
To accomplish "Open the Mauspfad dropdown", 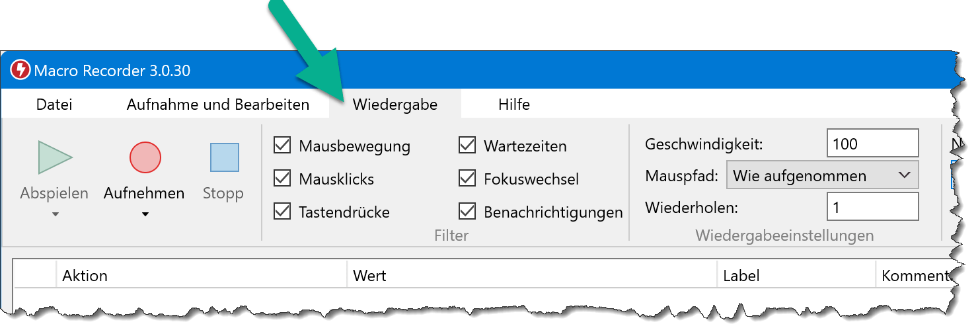I will click(x=822, y=176).
